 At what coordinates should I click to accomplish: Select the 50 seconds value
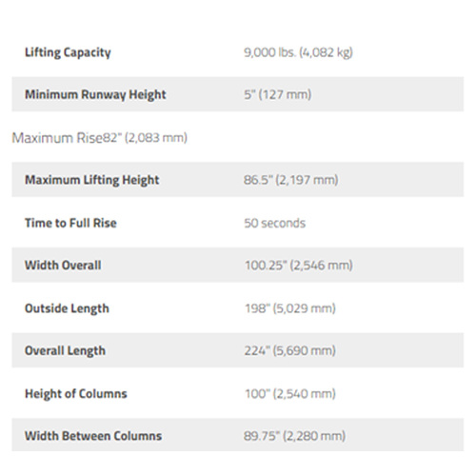tap(275, 223)
